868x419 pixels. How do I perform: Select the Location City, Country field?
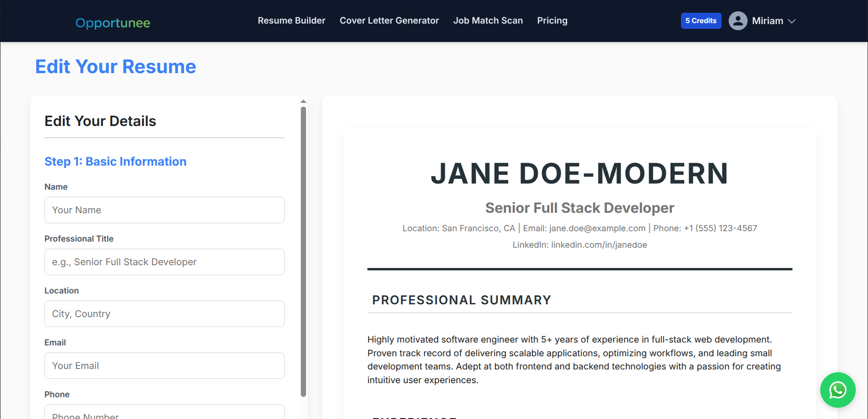(164, 314)
